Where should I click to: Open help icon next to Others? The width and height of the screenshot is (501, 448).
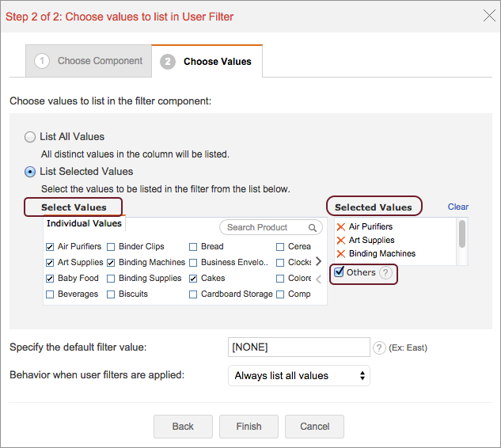coord(385,273)
